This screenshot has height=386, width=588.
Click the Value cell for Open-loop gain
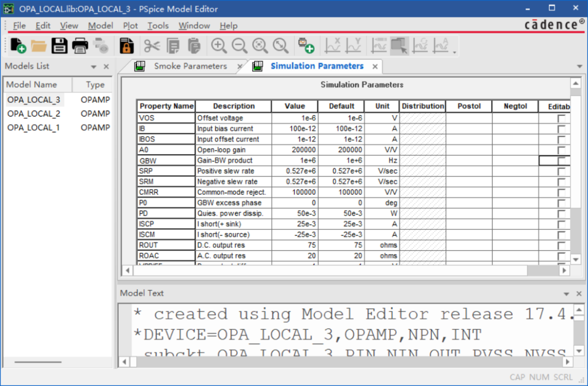coord(295,150)
